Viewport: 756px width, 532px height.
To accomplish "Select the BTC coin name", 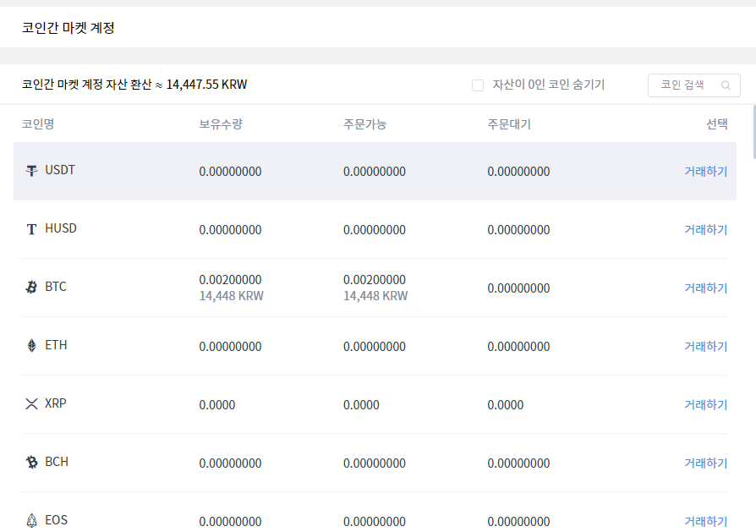I will coord(56,287).
